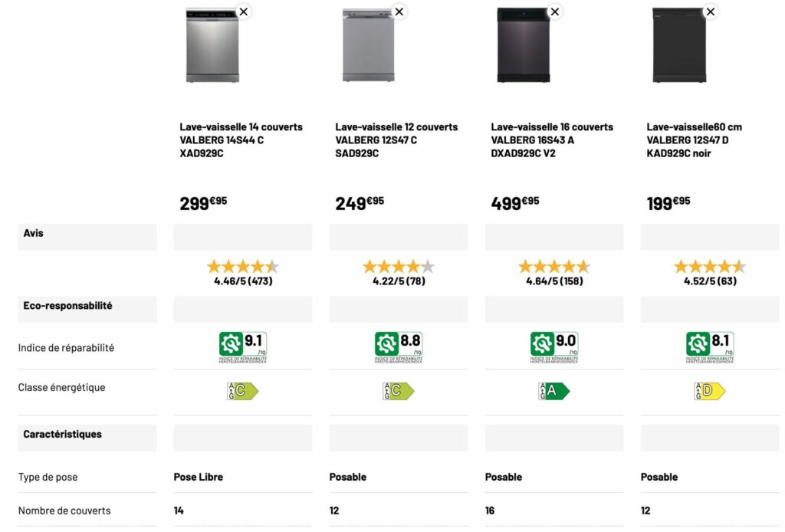The image size is (785, 532).
Task: Open the energy class A label
Action: point(553,391)
